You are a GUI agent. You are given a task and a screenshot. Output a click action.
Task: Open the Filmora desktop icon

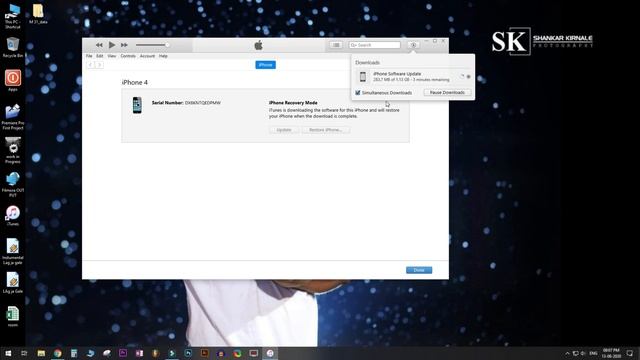coord(13,184)
